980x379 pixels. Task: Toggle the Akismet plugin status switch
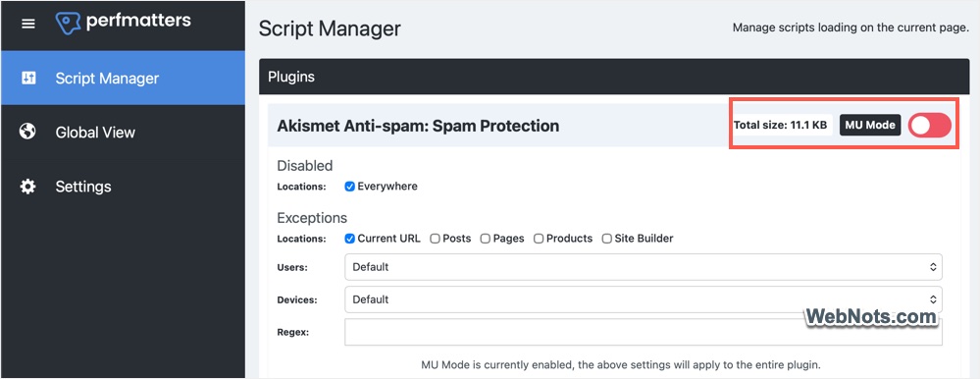929,125
